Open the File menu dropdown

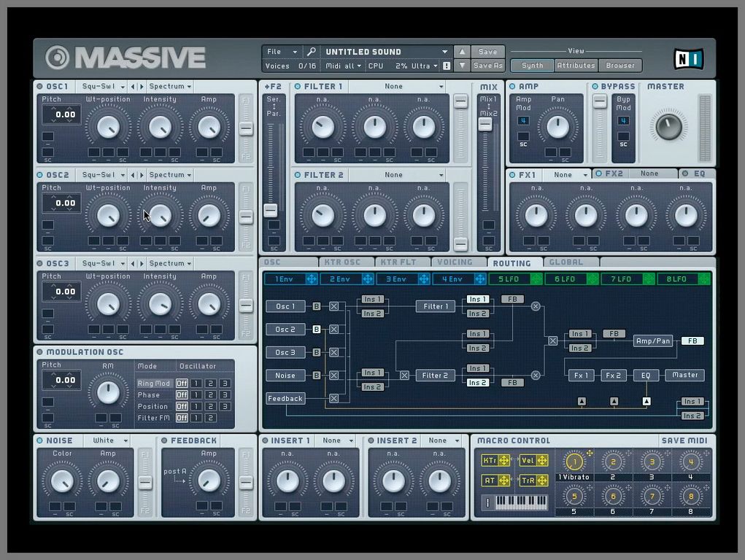coord(282,51)
